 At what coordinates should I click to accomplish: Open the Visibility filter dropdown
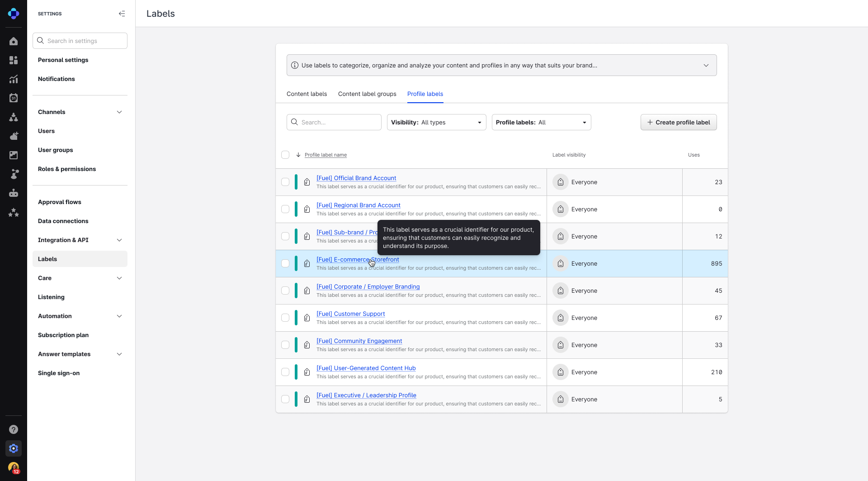click(x=436, y=122)
